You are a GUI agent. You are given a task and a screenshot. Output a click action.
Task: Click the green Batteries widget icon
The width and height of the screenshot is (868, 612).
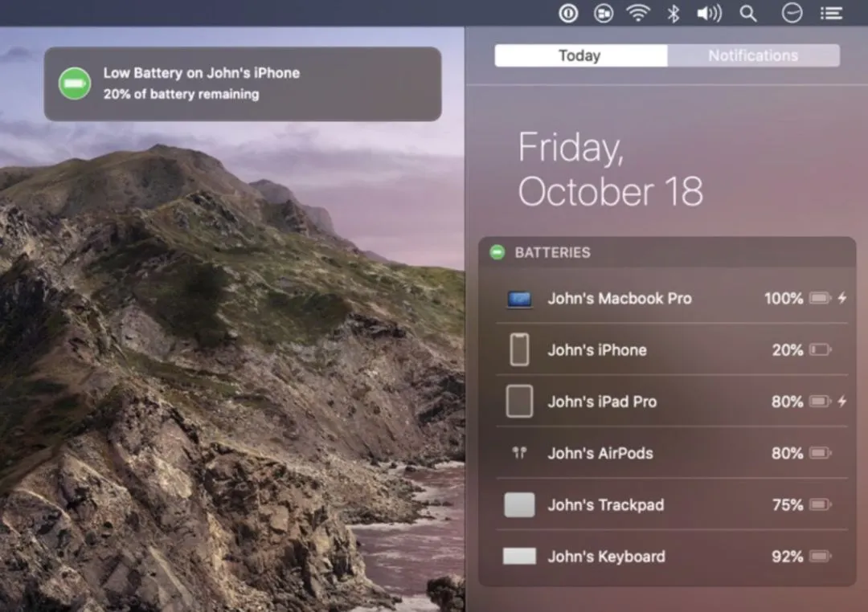pos(497,252)
